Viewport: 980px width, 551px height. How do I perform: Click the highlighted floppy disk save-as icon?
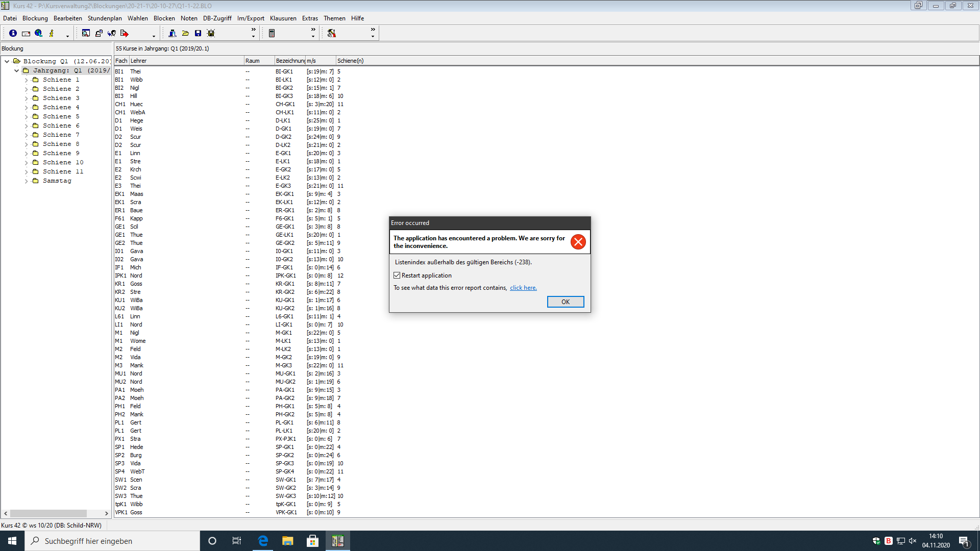211,33
